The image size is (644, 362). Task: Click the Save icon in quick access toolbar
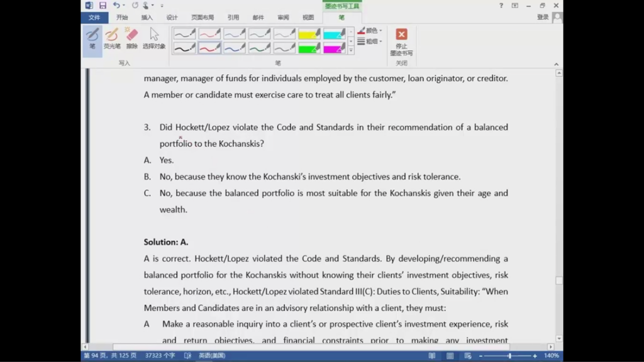(103, 6)
